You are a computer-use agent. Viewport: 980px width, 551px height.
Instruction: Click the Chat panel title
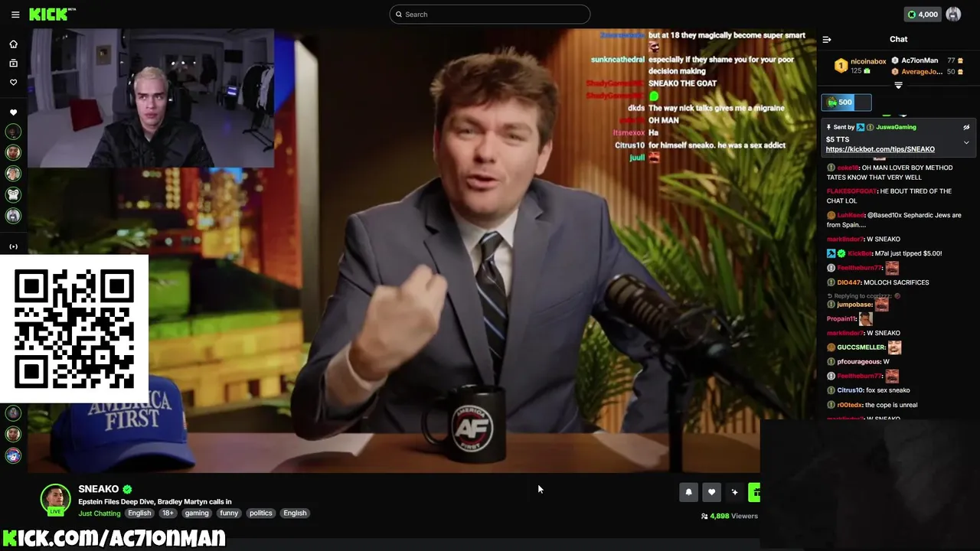[x=898, y=39]
